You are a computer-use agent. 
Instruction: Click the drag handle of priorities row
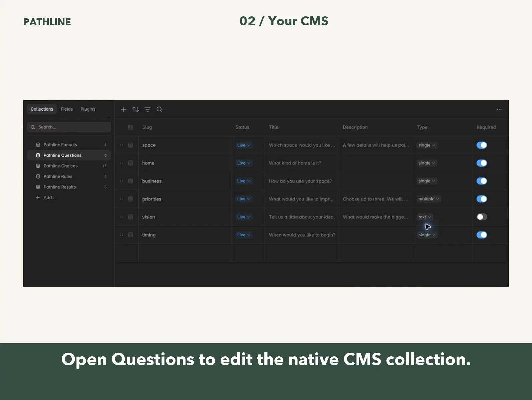pos(121,199)
